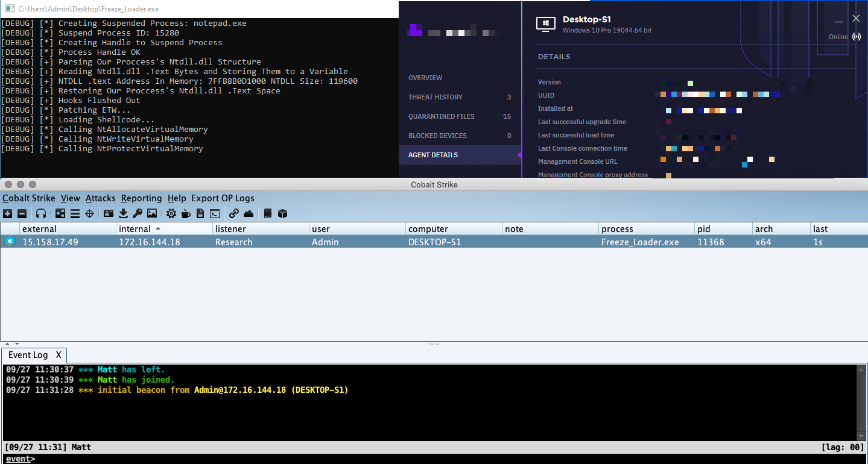The image size is (868, 464).
Task: Open the Reporting menu
Action: (142, 198)
